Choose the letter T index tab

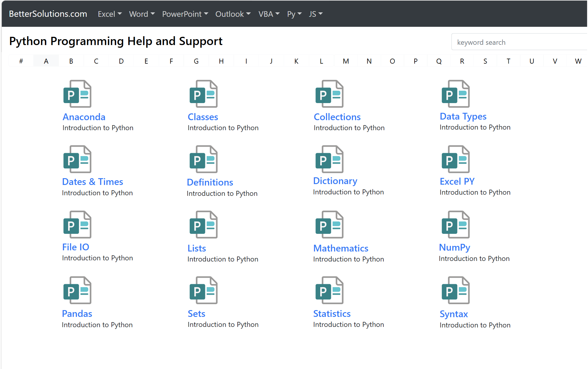pos(508,61)
